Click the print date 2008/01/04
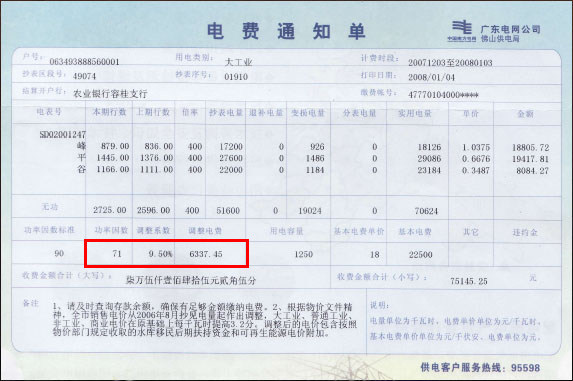The image size is (573, 381). [x=432, y=77]
